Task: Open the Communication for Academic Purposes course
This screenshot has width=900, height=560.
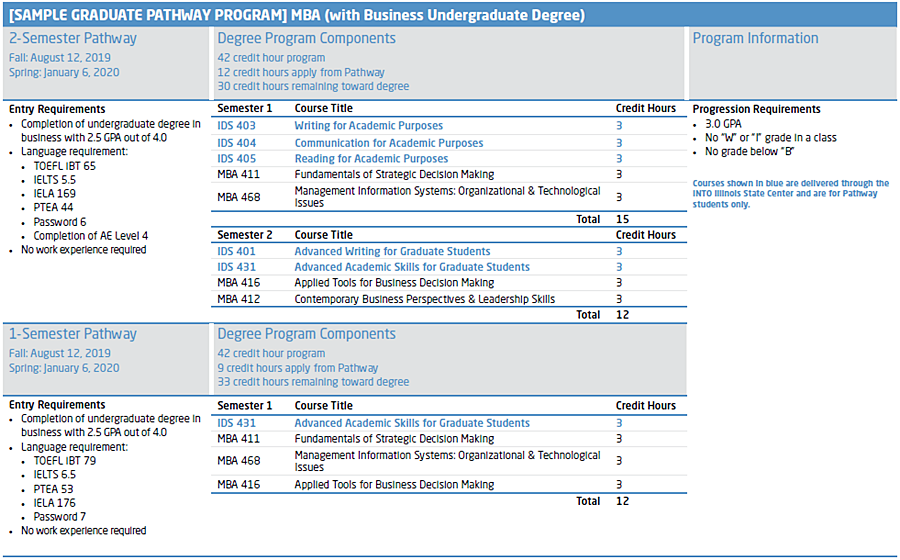Action: (x=388, y=143)
